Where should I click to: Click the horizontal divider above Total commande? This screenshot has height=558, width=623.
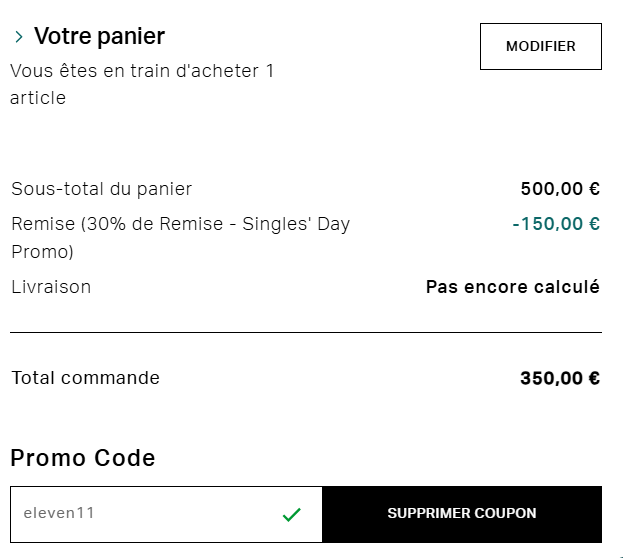306,332
